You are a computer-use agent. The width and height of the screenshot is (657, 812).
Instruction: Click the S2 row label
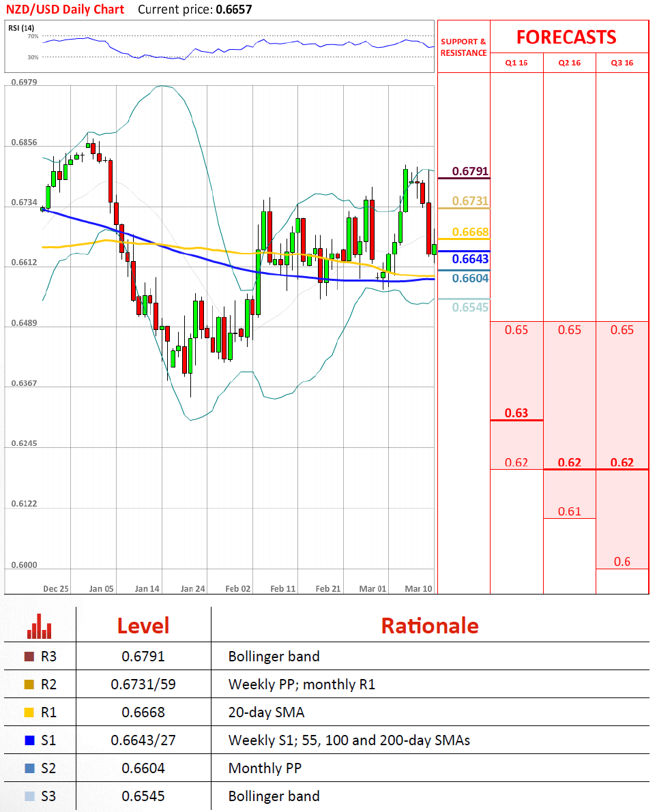48,768
